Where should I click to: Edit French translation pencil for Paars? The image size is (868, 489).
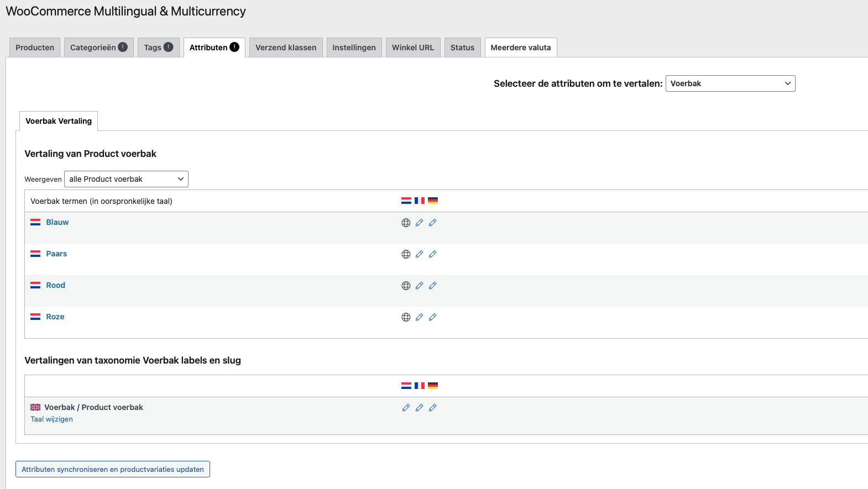pyautogui.click(x=420, y=254)
